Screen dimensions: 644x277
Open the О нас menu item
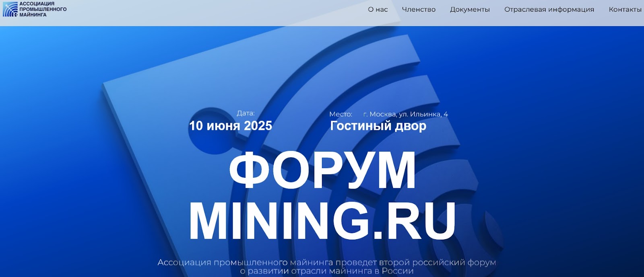click(x=378, y=10)
